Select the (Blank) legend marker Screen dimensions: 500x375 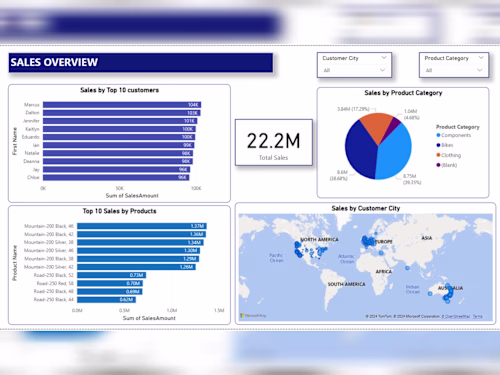click(438, 165)
